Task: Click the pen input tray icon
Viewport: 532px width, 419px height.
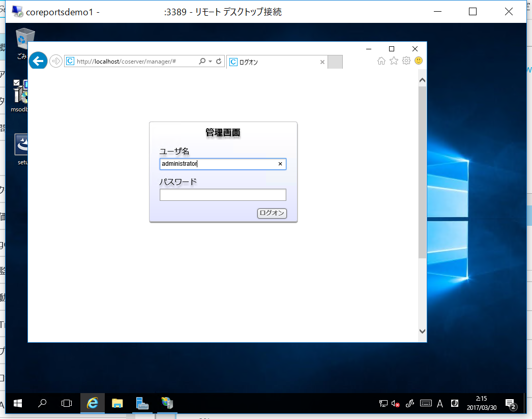Action: click(410, 403)
